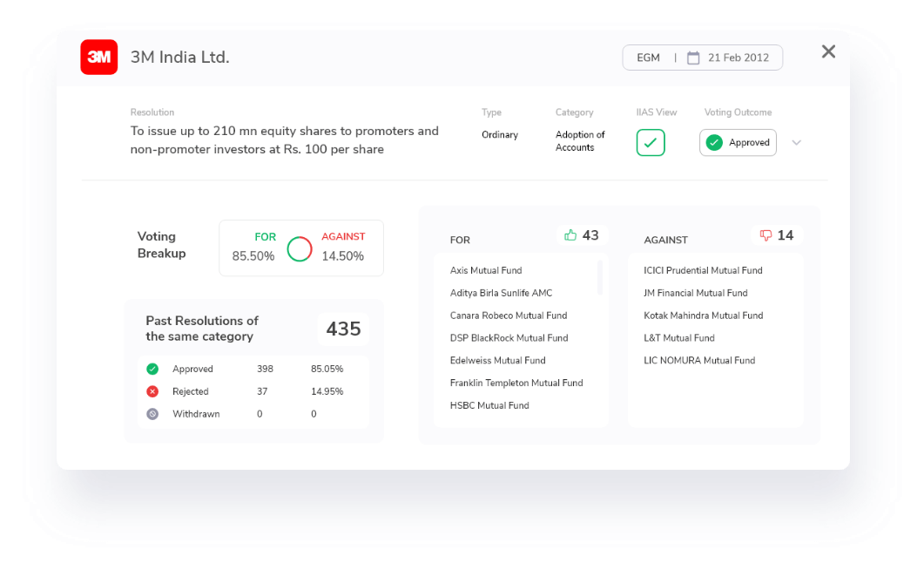Click the FOR list scrollbar
The height and width of the screenshot is (570, 924).
pyautogui.click(x=600, y=277)
